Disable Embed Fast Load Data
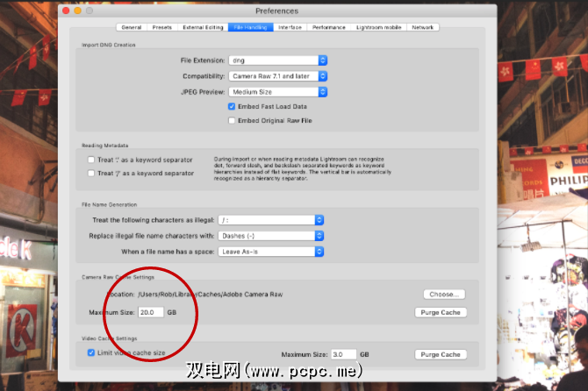 (x=232, y=106)
